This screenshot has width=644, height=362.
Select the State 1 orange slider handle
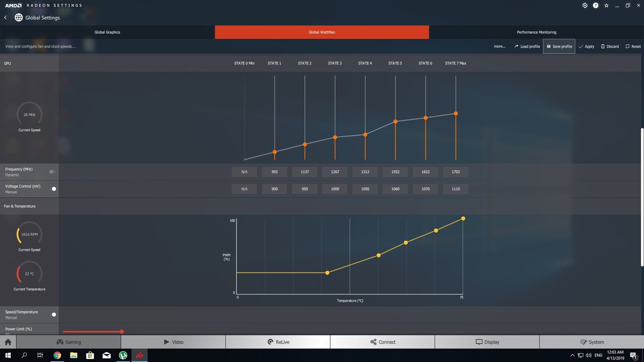[x=275, y=152]
